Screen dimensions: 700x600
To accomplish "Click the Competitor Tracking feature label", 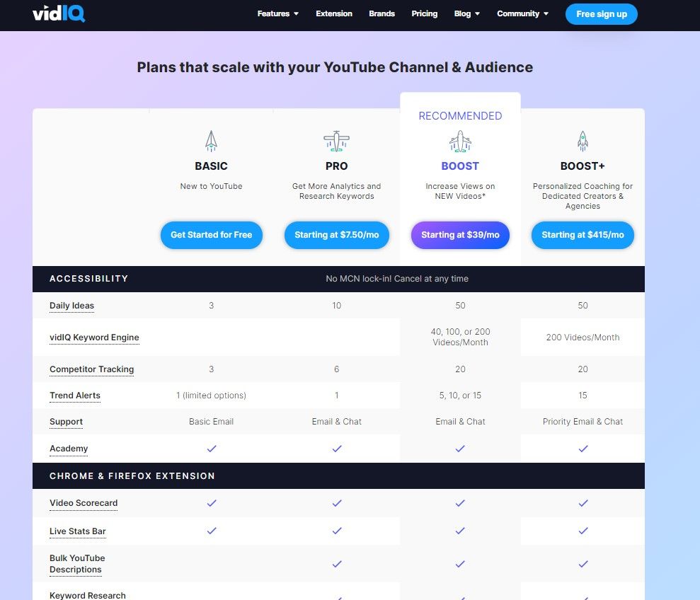I will click(x=91, y=369).
